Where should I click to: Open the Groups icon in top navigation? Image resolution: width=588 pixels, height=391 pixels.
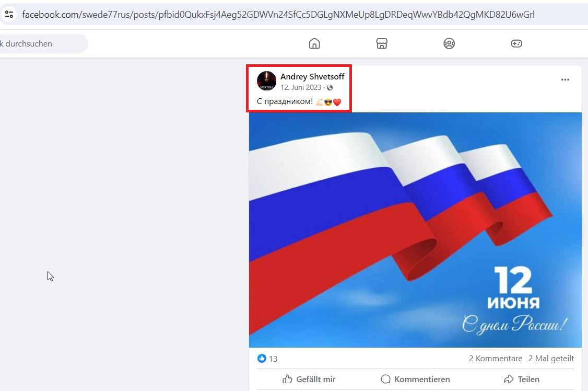click(449, 43)
